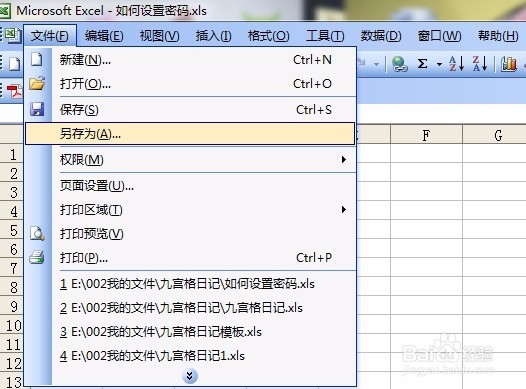Expand the 权限(M) submenu arrow
Viewport: 526px width, 389px height.
344,160
